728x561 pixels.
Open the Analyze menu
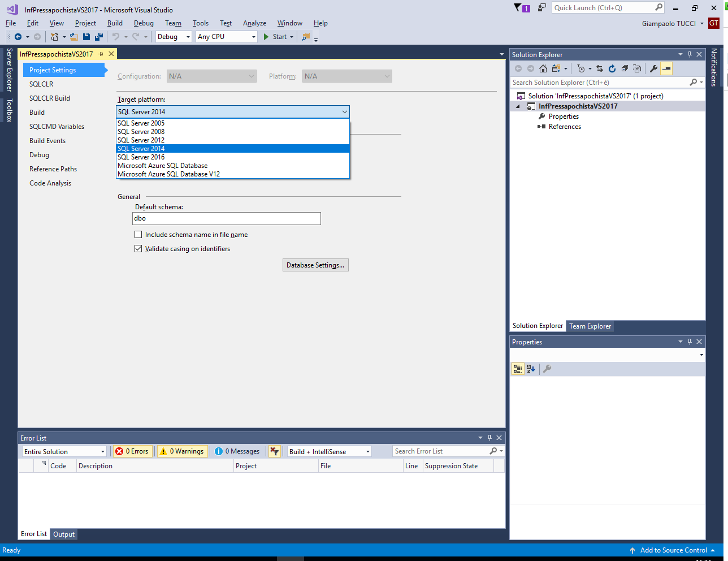pos(254,23)
